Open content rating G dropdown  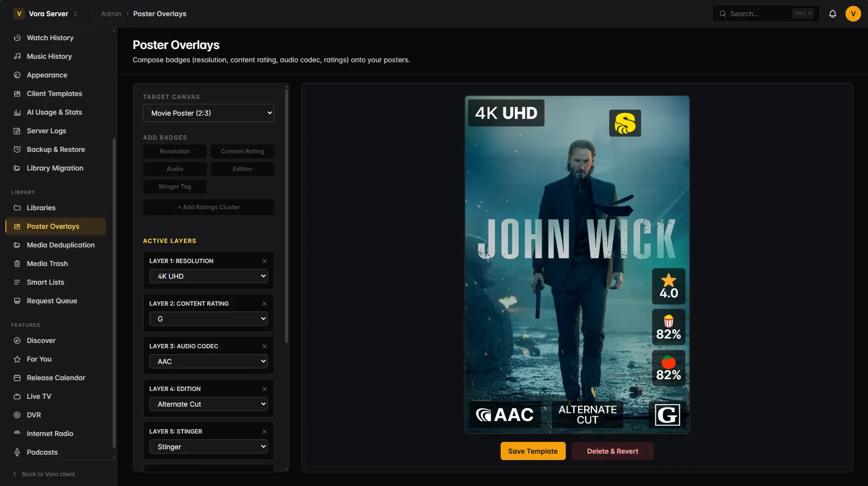[x=209, y=319]
